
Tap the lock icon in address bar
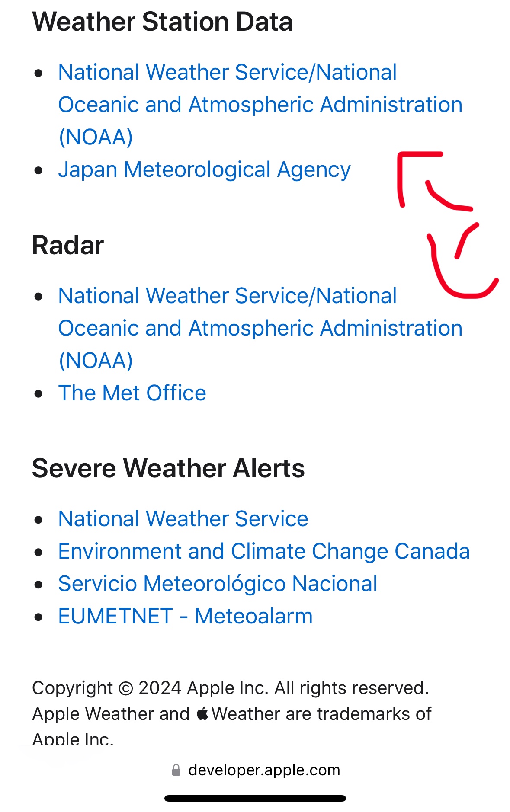pyautogui.click(x=176, y=770)
